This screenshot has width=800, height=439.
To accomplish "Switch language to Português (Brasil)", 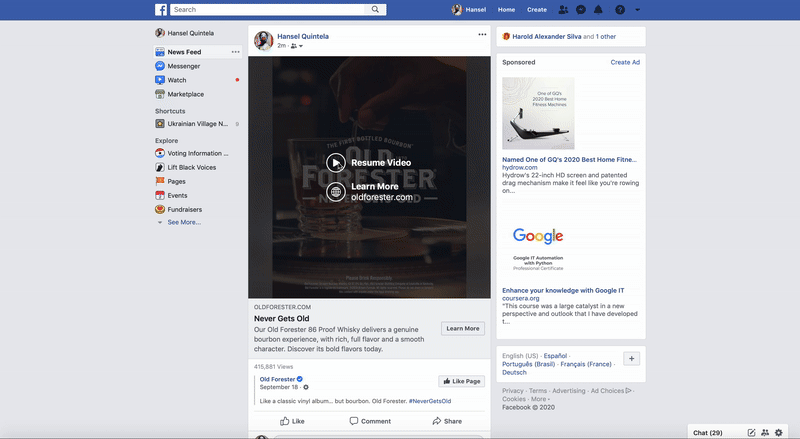I will tap(529, 364).
